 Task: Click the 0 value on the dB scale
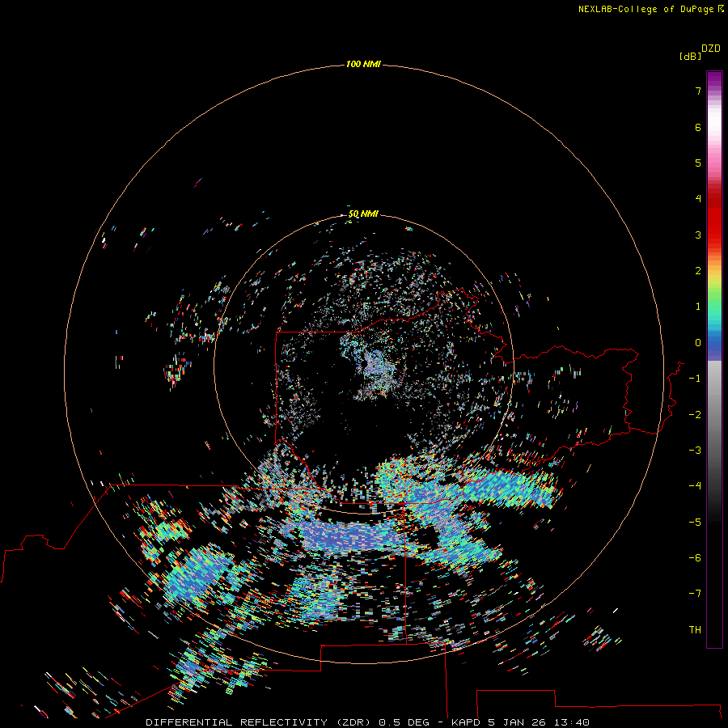[x=698, y=343]
